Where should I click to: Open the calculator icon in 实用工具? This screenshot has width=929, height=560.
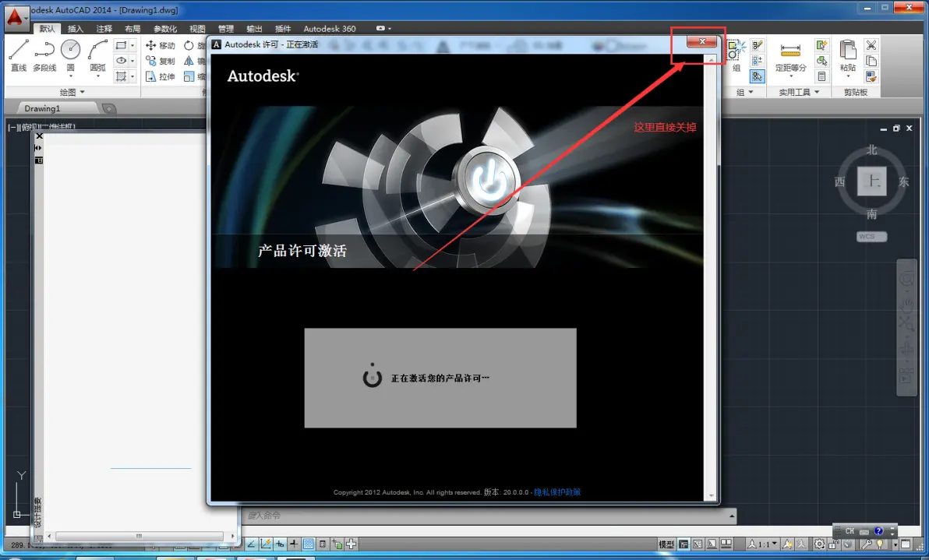pyautogui.click(x=821, y=76)
